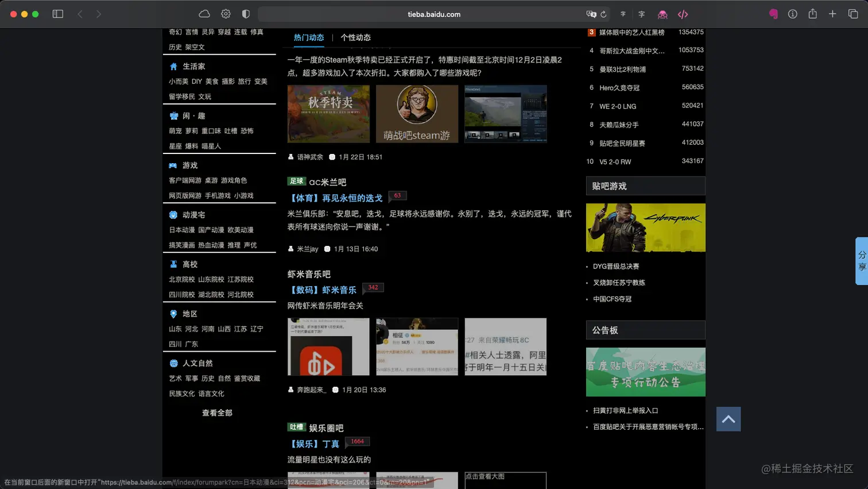Image resolution: width=868 pixels, height=489 pixels.
Task: Switch to the 个性动态 tab
Action: pyautogui.click(x=355, y=37)
